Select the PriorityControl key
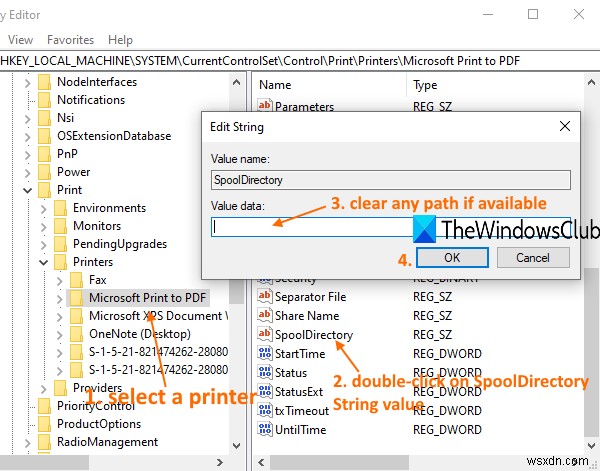600x471 pixels. [96, 406]
